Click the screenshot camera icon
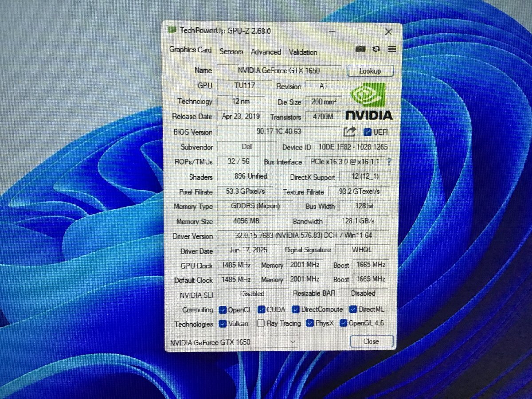Viewport: 532px width, 399px height. (360, 49)
